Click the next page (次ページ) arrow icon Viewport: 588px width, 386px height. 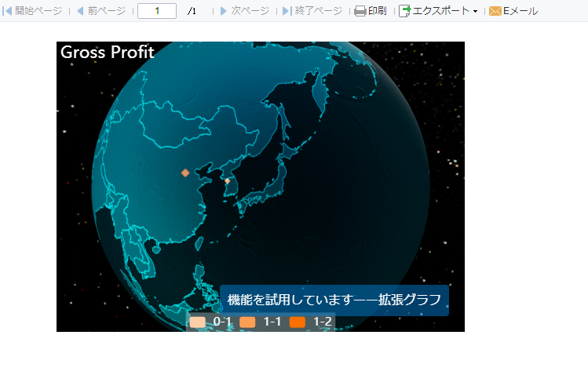tap(224, 11)
